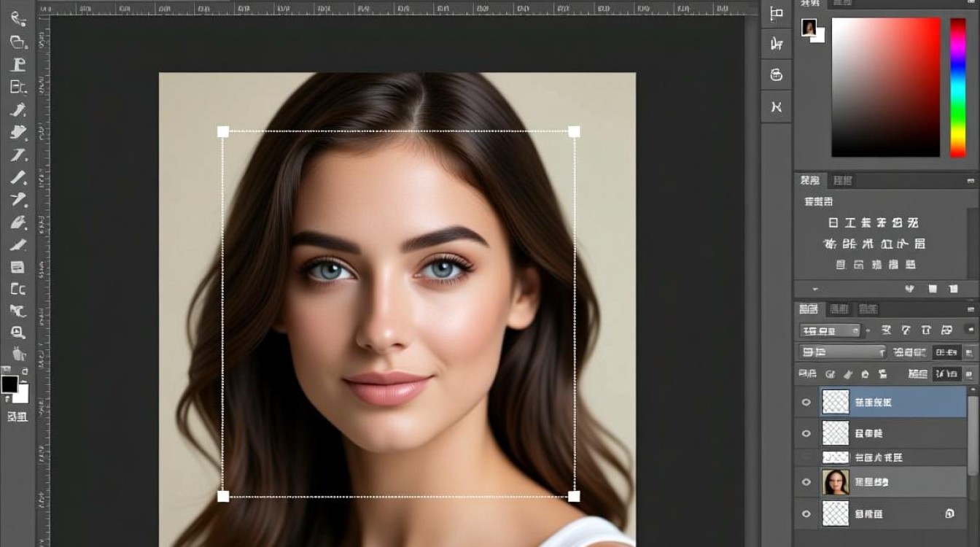Switch to second tab of the adjustments panel
Screen dimensions: 980x547
coord(843,180)
